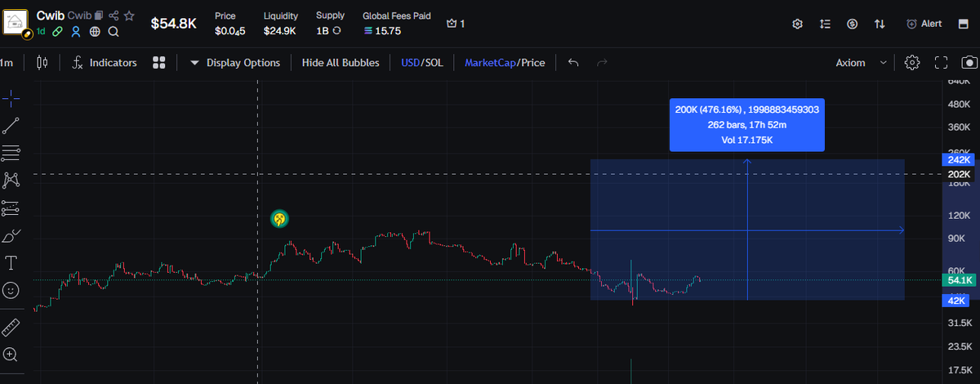Click the 54.1K current price label

[x=959, y=280]
